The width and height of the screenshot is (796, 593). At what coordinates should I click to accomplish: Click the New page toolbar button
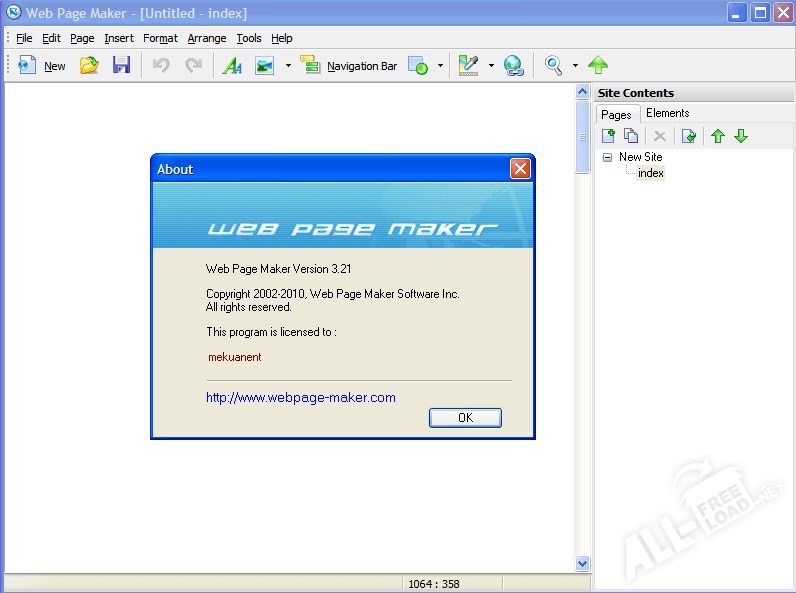pyautogui.click(x=41, y=66)
